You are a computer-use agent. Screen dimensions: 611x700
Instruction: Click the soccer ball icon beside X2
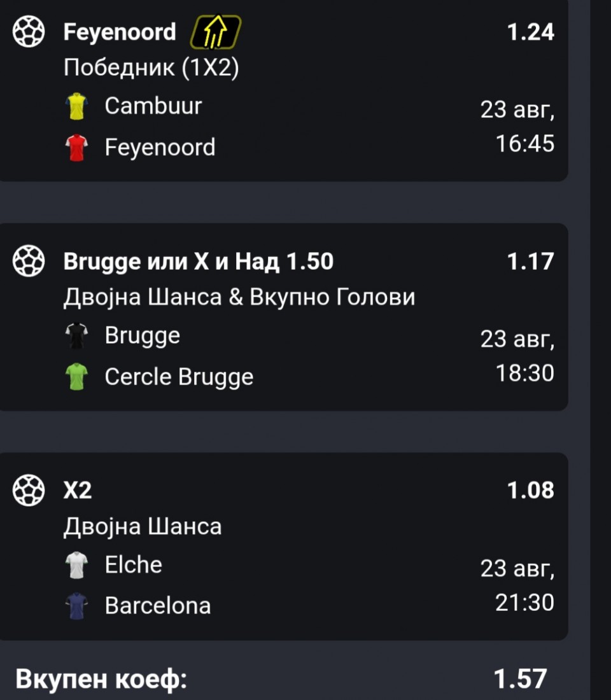tap(29, 490)
